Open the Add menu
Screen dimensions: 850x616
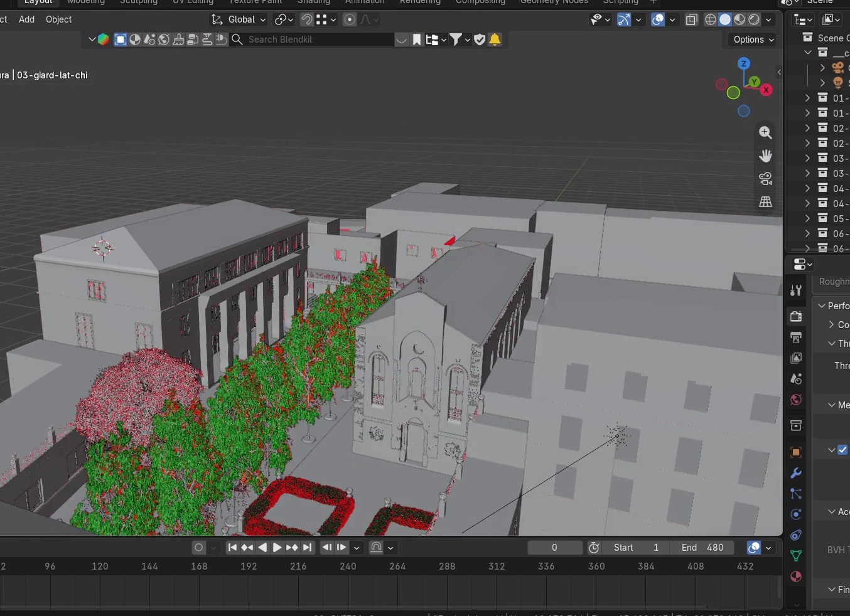27,19
